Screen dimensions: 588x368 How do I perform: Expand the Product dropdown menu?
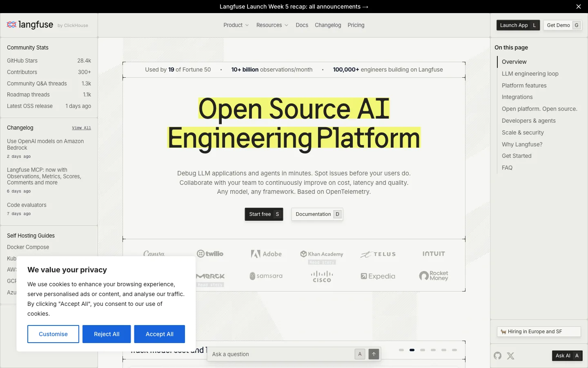236,25
